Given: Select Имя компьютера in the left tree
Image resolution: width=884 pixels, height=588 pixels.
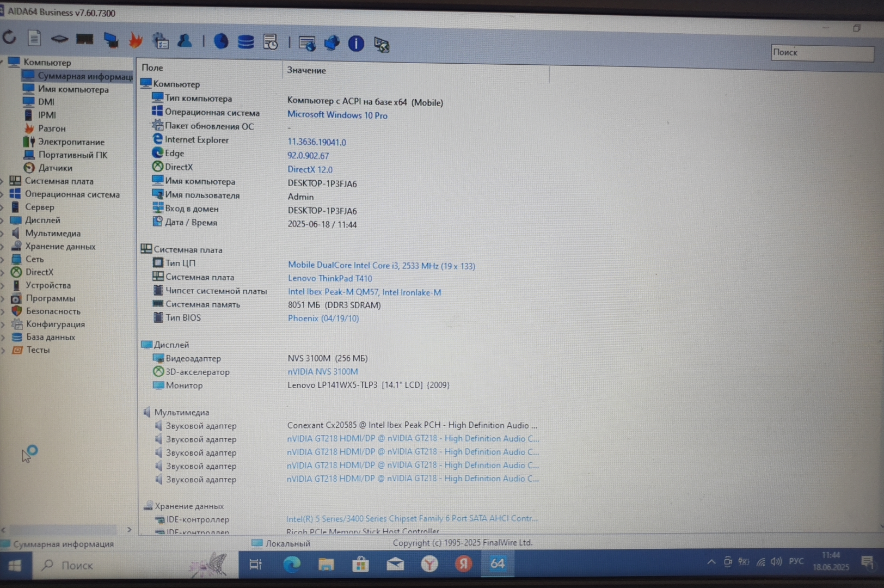Looking at the screenshot, I should [x=73, y=89].
